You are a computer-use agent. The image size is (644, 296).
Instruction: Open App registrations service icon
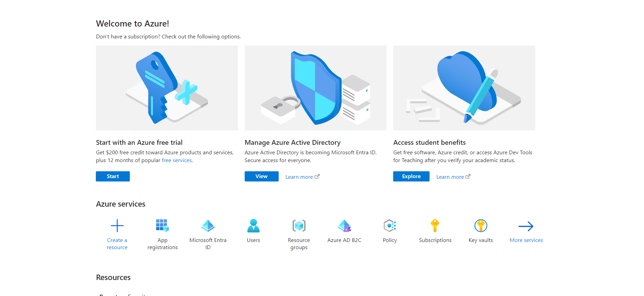pyautogui.click(x=162, y=226)
